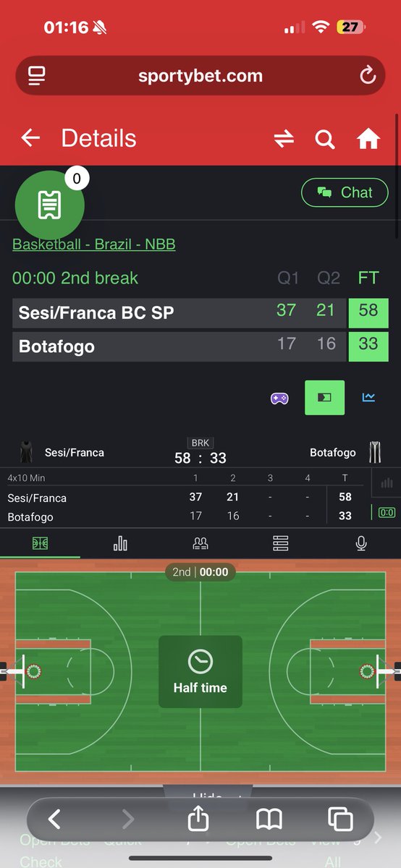Select the microphone commentary tab
Image resolution: width=401 pixels, height=868 pixels.
361,543
